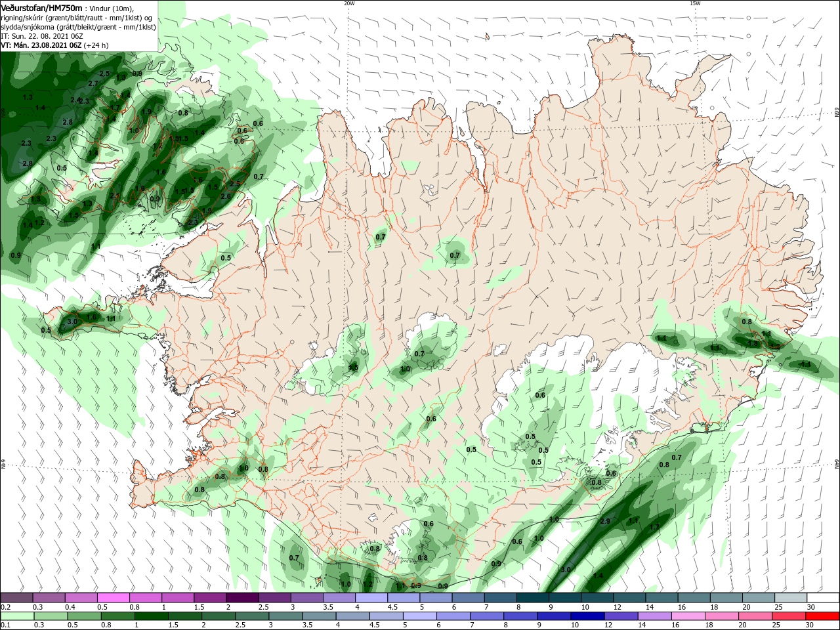Viewport: 840px width, 630px height.
Task: Click the 20W longitude label
Action: click(349, 3)
